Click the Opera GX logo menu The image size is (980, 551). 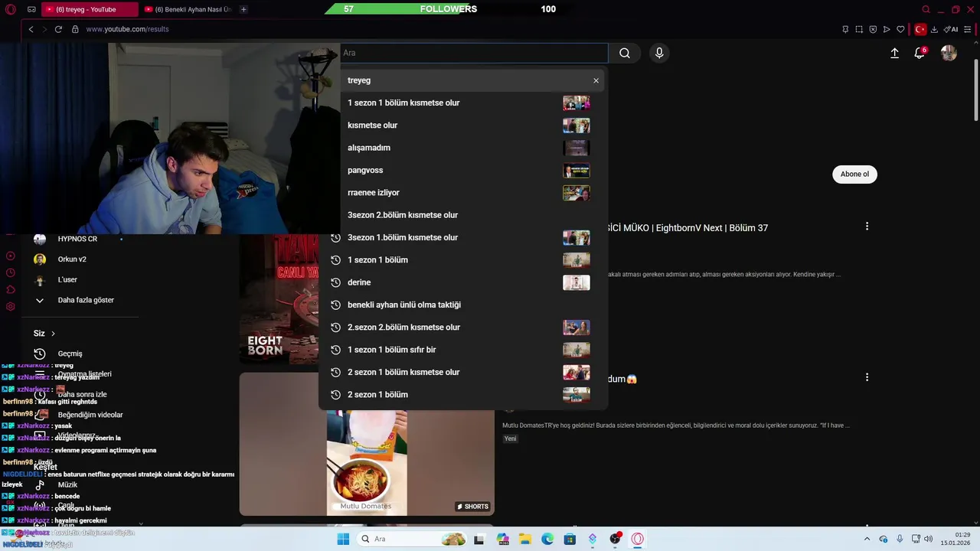pos(10,9)
